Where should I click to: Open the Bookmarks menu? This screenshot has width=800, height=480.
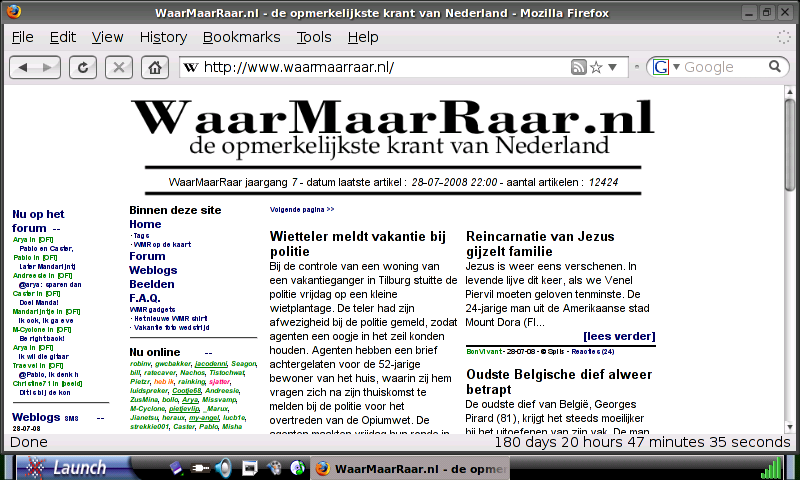(x=241, y=37)
